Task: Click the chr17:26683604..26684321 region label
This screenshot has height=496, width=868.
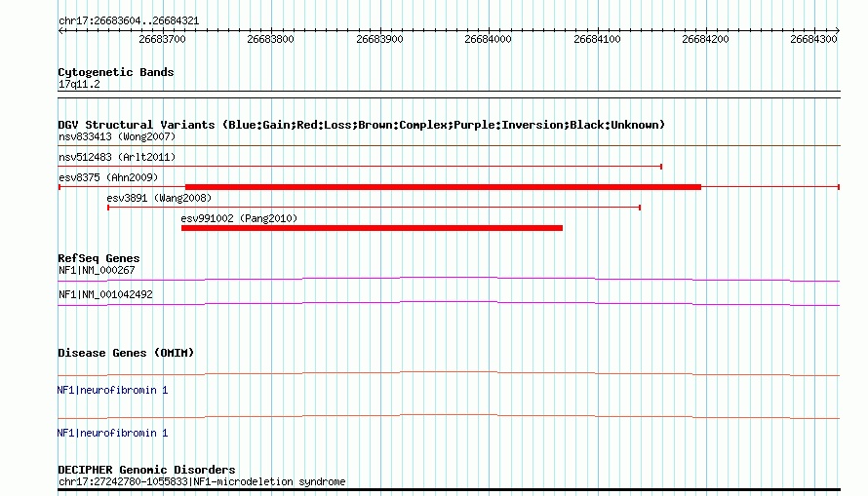Action: 129,21
